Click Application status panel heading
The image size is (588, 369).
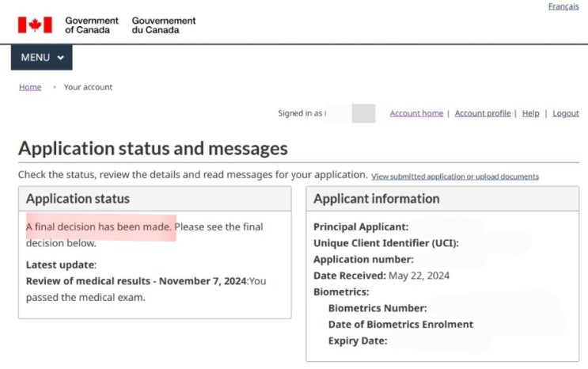point(78,199)
